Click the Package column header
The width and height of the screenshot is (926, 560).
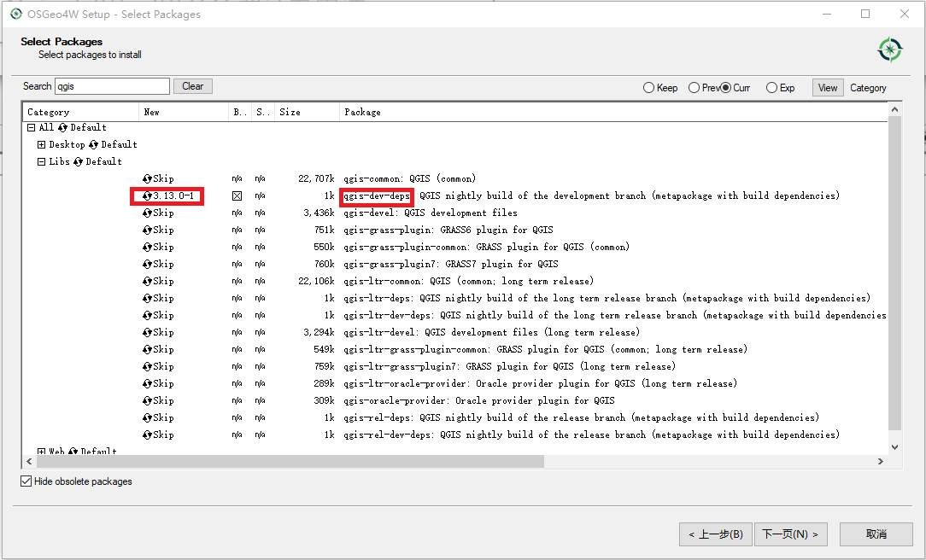(x=613, y=112)
